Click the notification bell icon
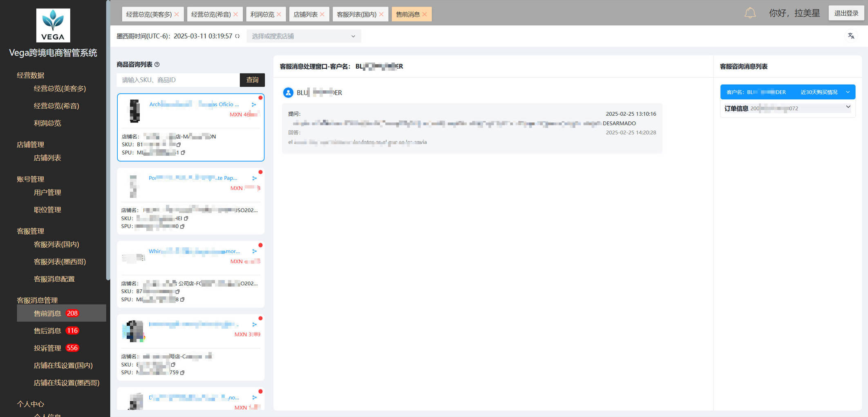Screen dimensions: 868x417 tap(750, 13)
